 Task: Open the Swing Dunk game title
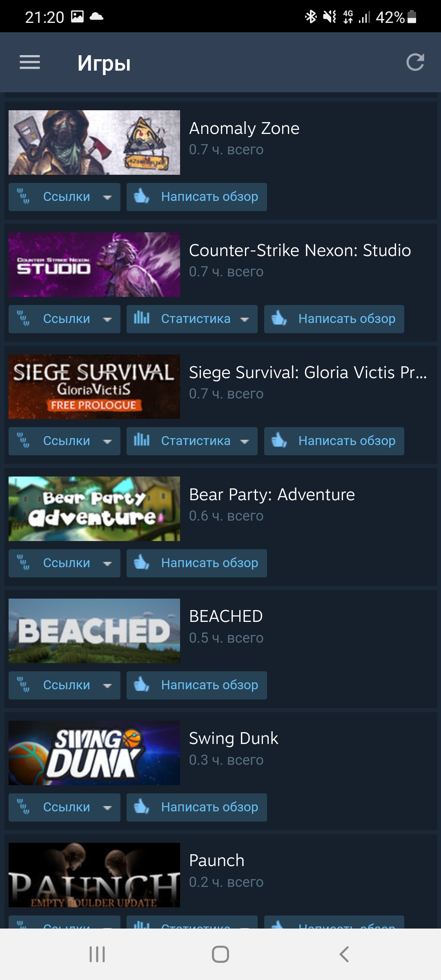point(234,738)
